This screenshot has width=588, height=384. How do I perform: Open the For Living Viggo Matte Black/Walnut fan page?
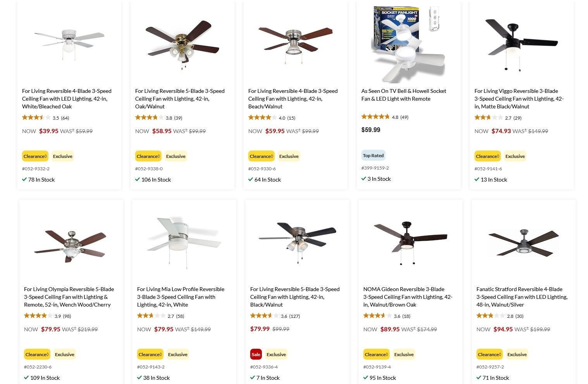point(519,98)
